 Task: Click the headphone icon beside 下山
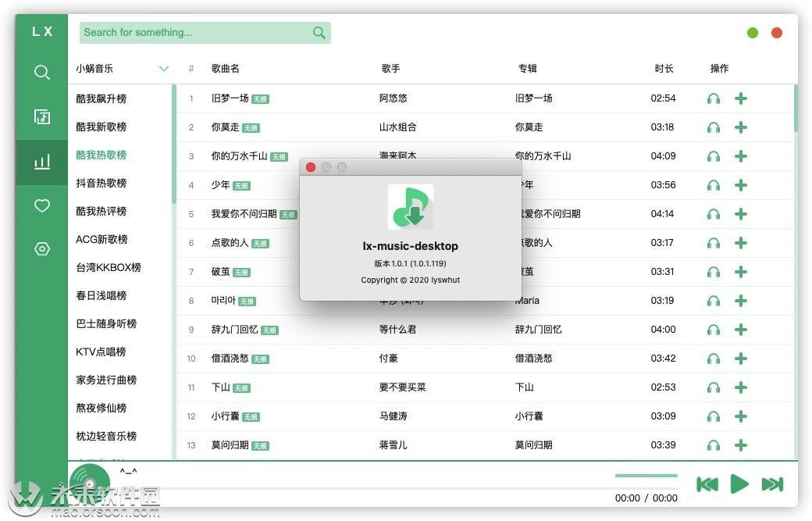click(714, 387)
